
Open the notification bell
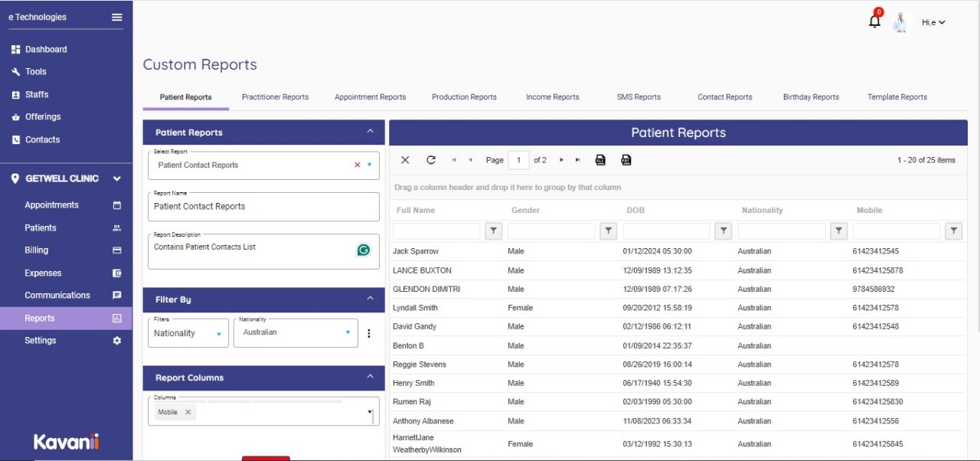click(874, 21)
